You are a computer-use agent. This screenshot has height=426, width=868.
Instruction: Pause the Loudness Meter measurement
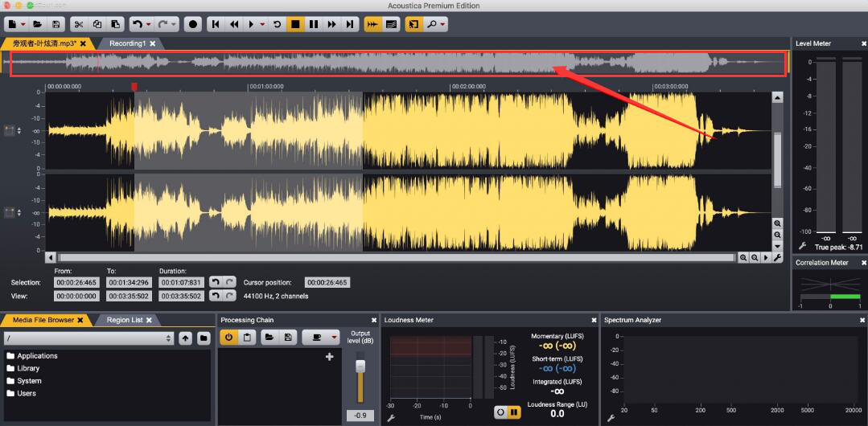tap(513, 412)
